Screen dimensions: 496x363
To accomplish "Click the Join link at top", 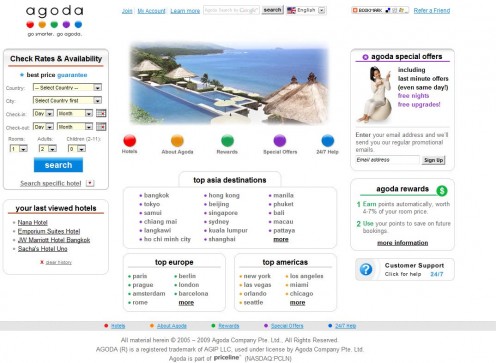I will click(x=127, y=11).
